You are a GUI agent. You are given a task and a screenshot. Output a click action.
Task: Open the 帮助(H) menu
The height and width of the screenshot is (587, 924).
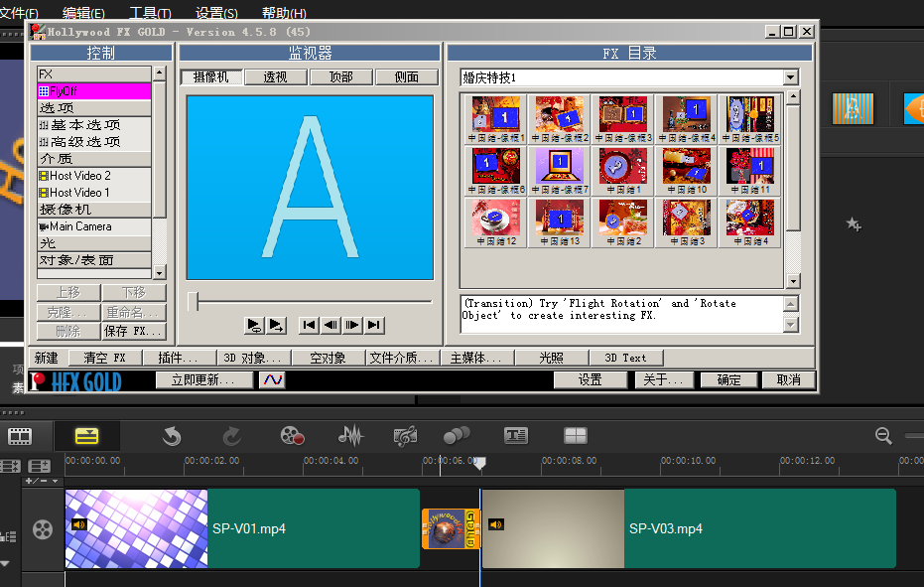pos(284,12)
